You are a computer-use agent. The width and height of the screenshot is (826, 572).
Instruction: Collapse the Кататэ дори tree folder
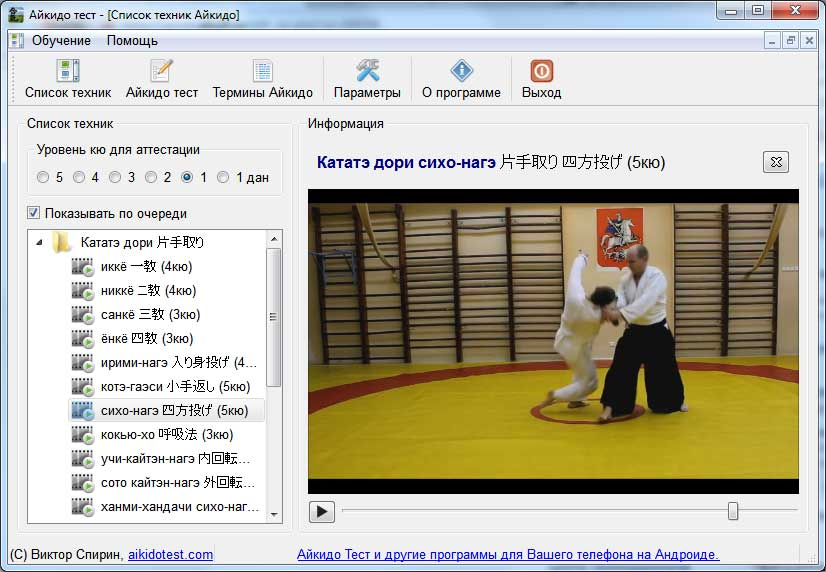tap(39, 242)
